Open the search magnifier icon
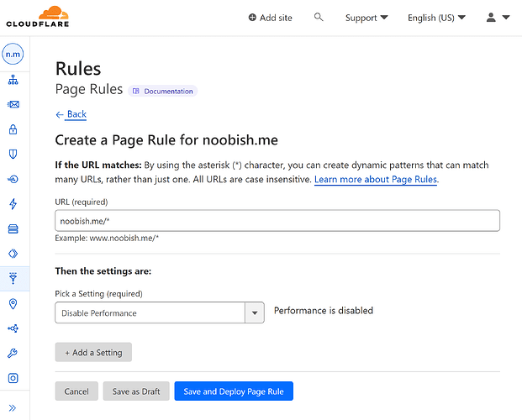 (x=319, y=17)
